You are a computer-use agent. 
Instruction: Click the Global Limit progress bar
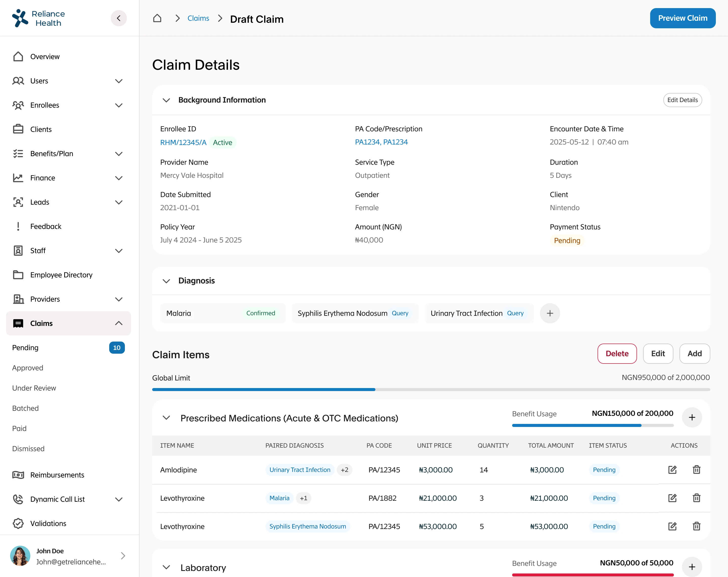coord(431,389)
